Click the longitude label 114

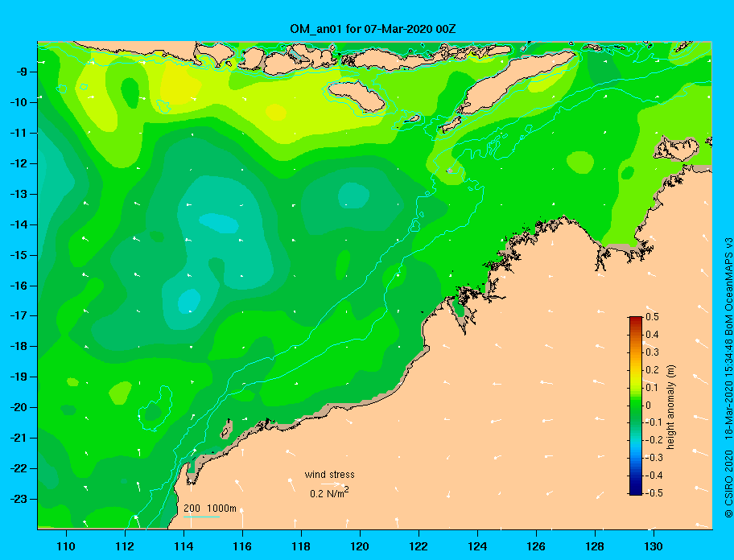[x=183, y=546]
